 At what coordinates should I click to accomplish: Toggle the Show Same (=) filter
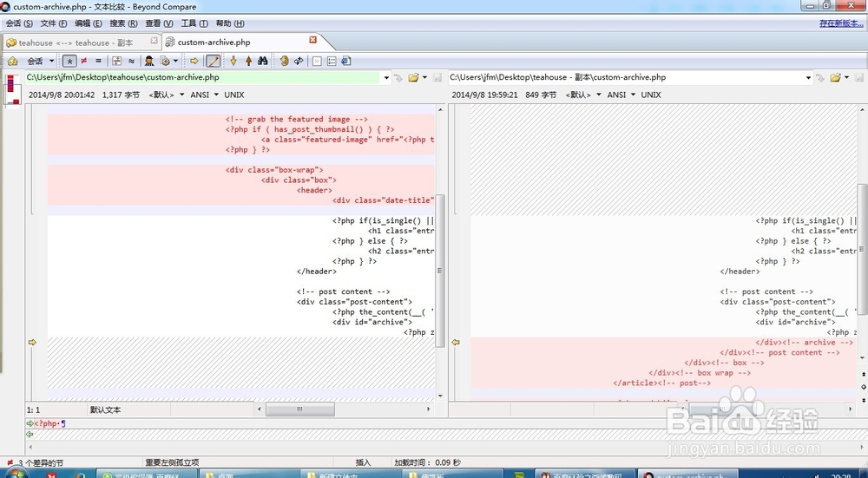pos(99,61)
